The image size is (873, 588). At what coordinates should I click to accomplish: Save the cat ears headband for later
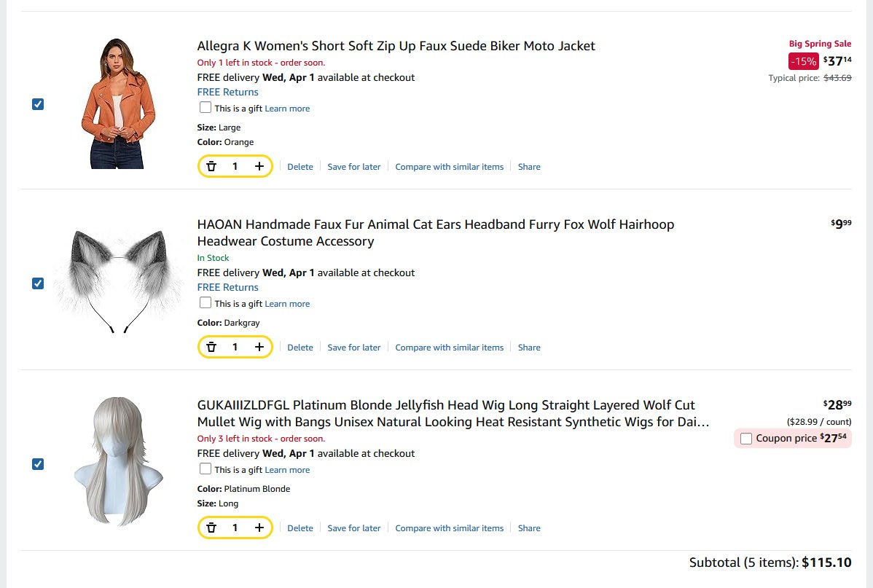click(353, 348)
